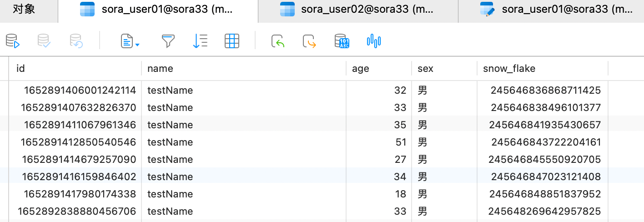Click the id column header
The width and height of the screenshot is (644, 222).
(x=20, y=69)
